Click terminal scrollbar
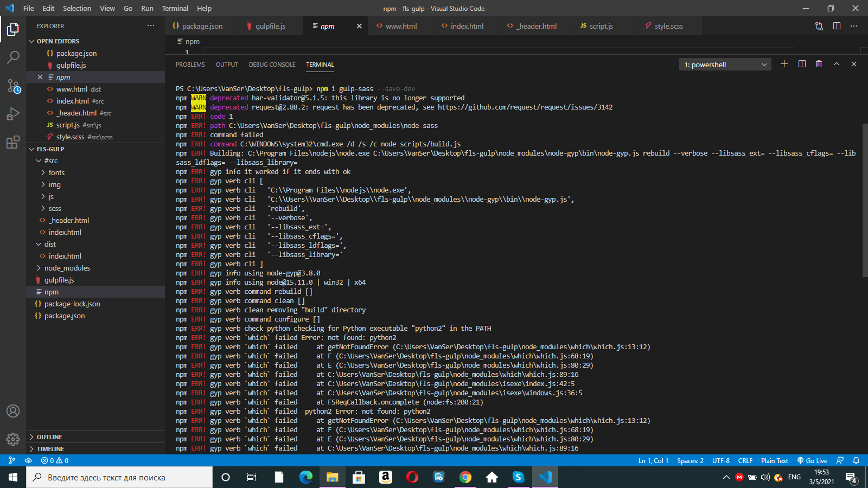The height and width of the screenshot is (488, 868). click(865, 201)
